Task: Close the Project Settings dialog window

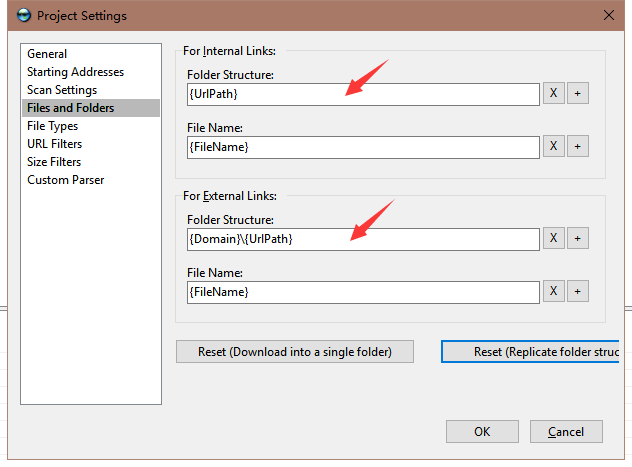Action: point(609,15)
